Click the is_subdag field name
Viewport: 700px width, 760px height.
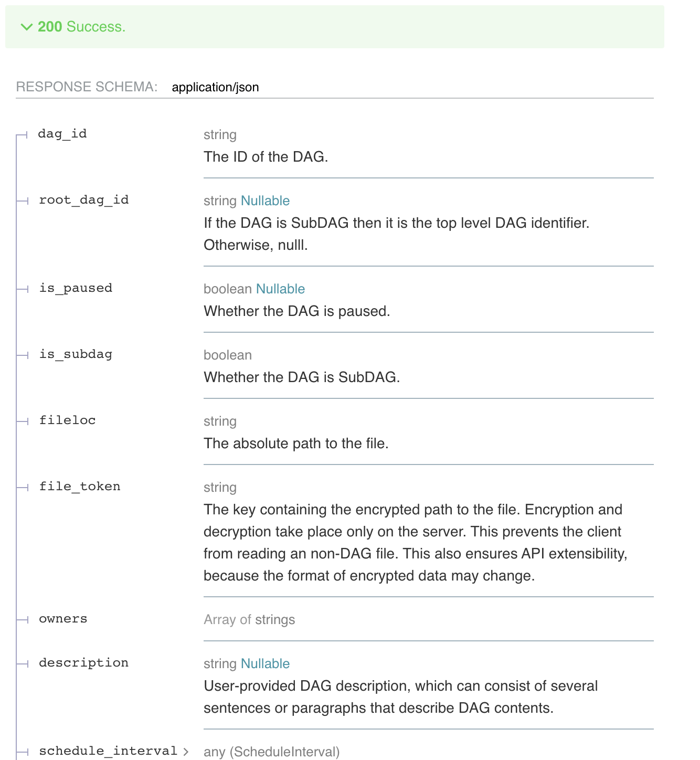pyautogui.click(x=76, y=354)
